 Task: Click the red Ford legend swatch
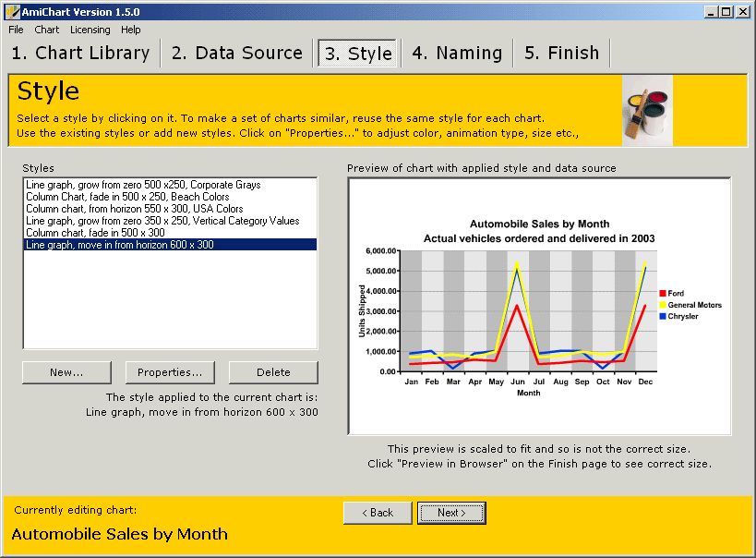coord(662,293)
